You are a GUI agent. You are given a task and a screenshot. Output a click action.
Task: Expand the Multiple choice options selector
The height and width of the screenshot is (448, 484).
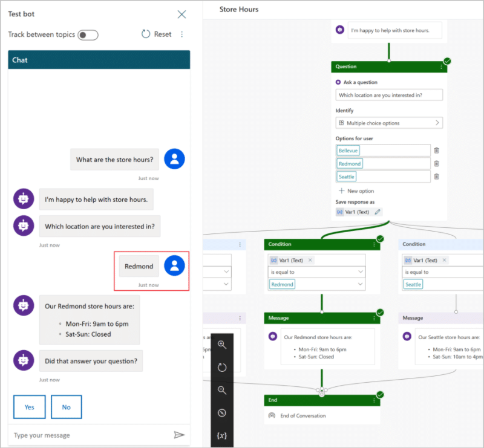(x=389, y=123)
